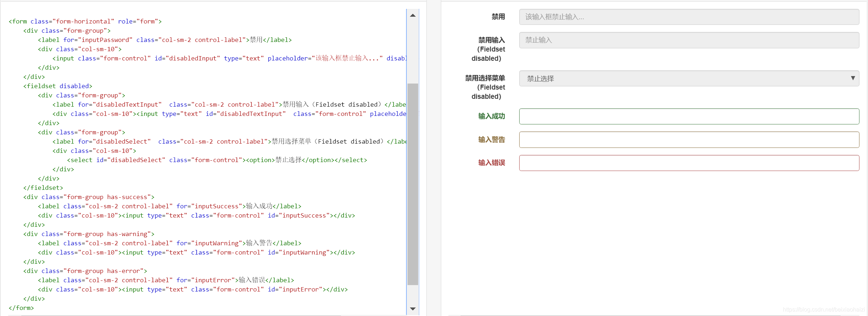Click the code line with form-group has-error

85,271
